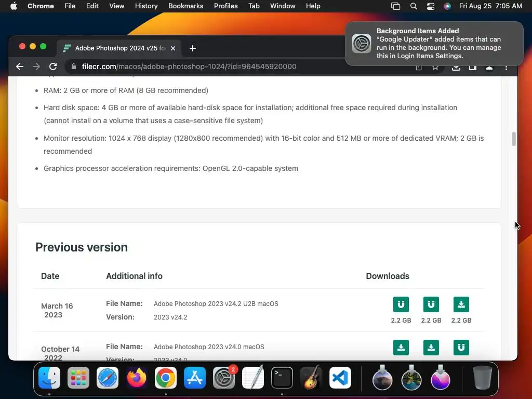Open Launchpad from the Dock

(x=78, y=378)
